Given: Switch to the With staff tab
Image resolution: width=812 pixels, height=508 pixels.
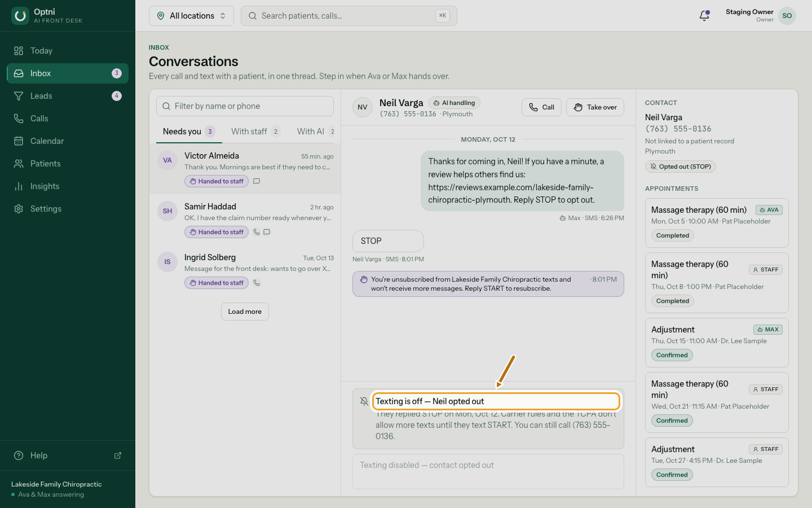Looking at the screenshot, I should [x=255, y=132].
